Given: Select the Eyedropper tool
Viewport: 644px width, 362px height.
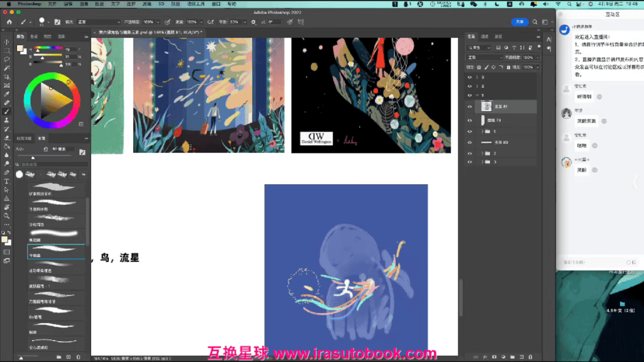Looking at the screenshot, I should click(6, 94).
